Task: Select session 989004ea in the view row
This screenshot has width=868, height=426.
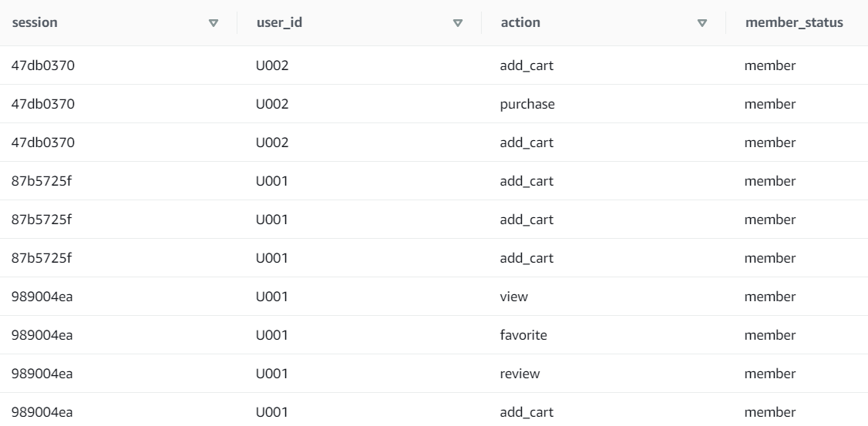Action: (x=42, y=297)
